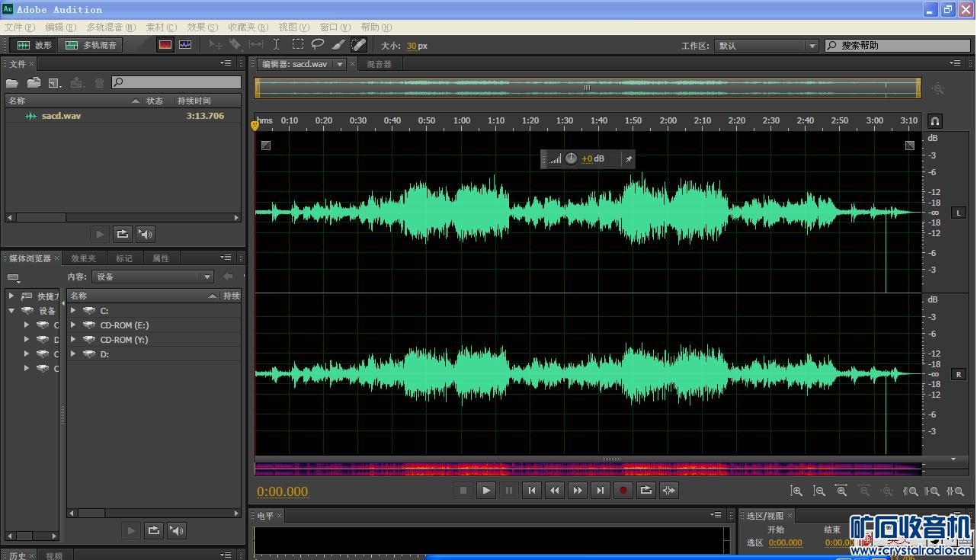Toggle auto-play in Files panel
The image size is (977, 560).
[146, 234]
